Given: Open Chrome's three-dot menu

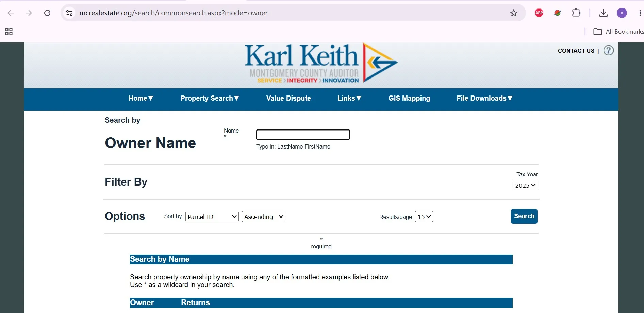Looking at the screenshot, I should [x=640, y=13].
